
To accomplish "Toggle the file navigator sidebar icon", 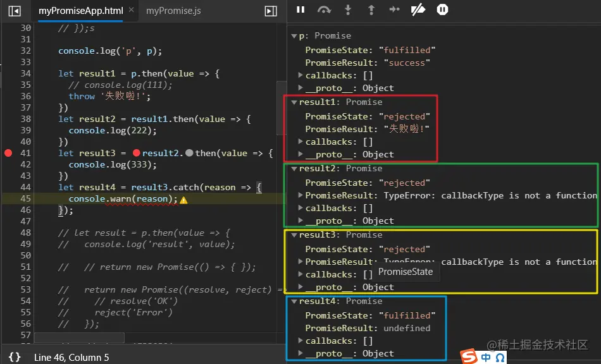I will (x=14, y=11).
